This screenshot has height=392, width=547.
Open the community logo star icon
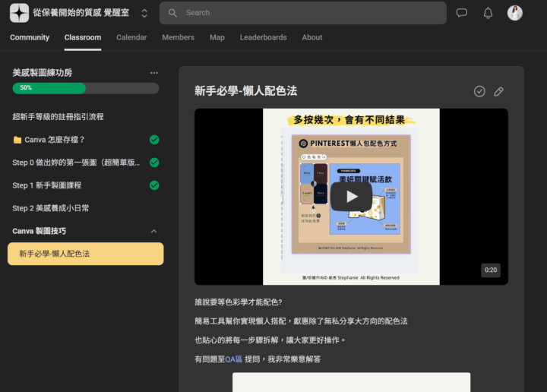[19, 13]
